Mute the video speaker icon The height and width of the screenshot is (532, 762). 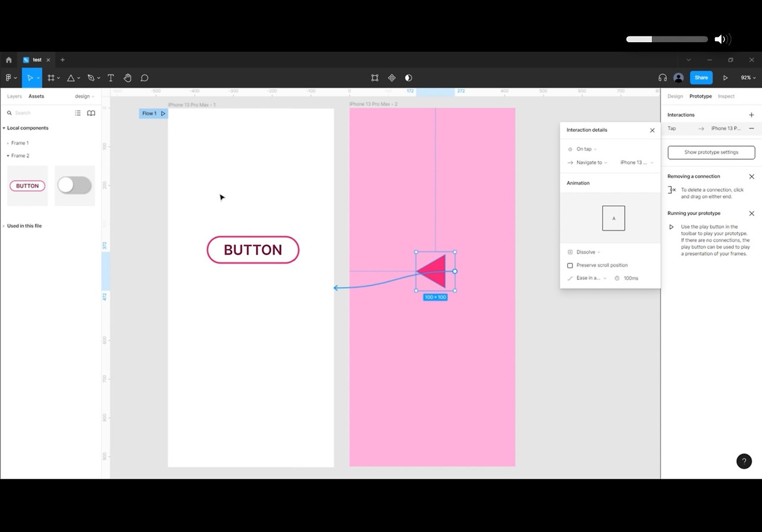722,39
